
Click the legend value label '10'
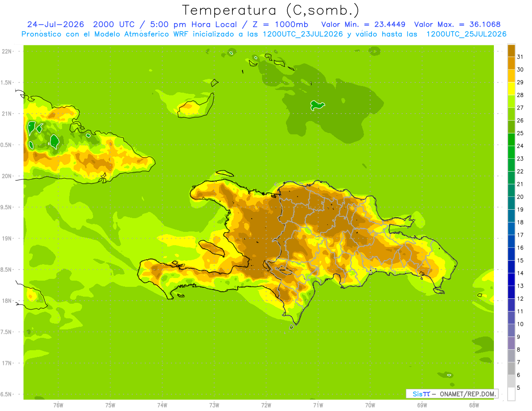click(x=520, y=324)
